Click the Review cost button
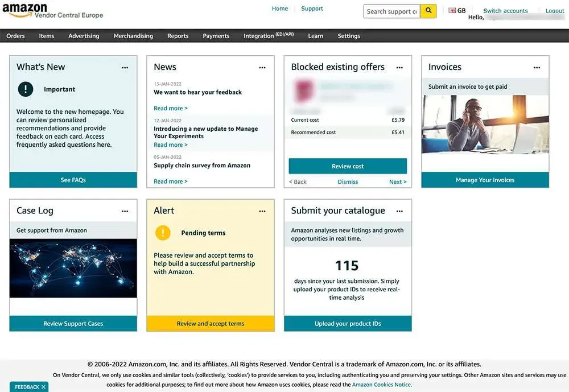Image resolution: width=569 pixels, height=392 pixels. (x=348, y=166)
